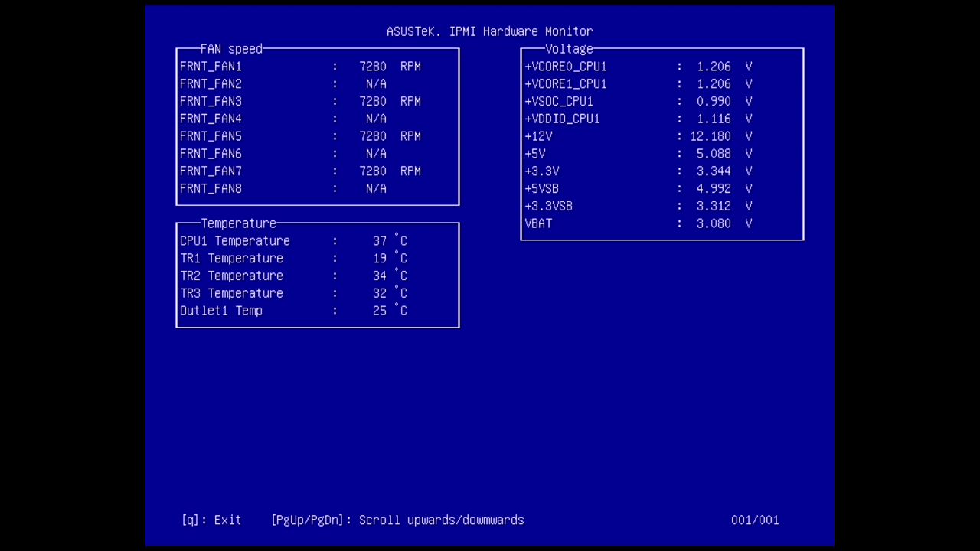Click the TR3 Temperature label

[x=231, y=294]
